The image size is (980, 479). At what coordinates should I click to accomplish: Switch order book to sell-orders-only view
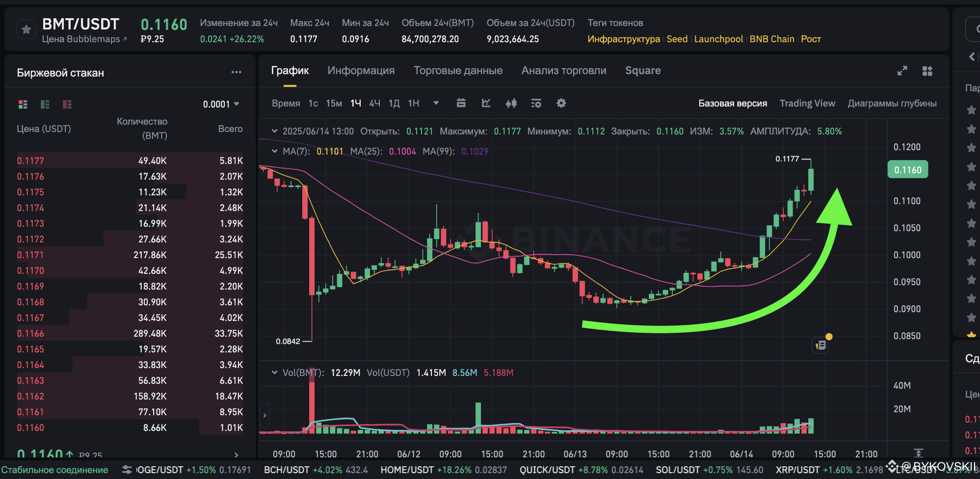tap(67, 104)
